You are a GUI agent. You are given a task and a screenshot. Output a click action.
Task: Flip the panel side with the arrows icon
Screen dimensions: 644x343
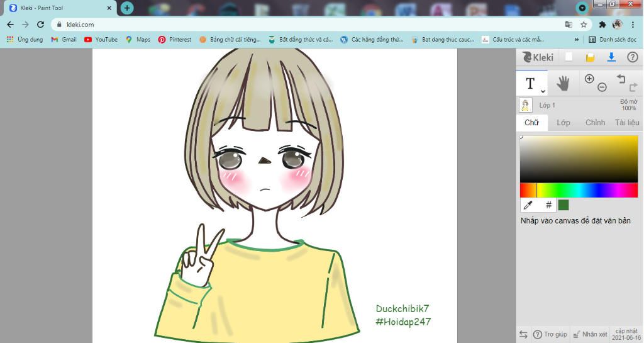click(523, 334)
